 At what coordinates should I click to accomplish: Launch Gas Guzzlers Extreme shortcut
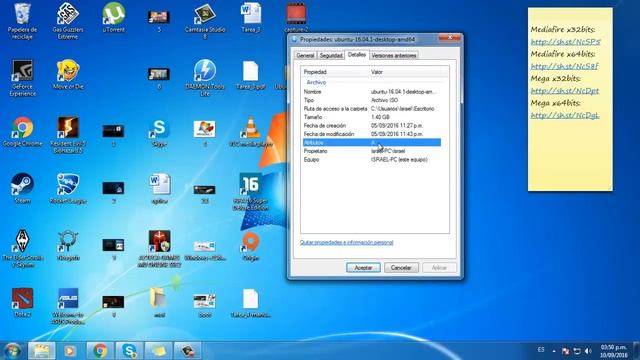coord(68,20)
